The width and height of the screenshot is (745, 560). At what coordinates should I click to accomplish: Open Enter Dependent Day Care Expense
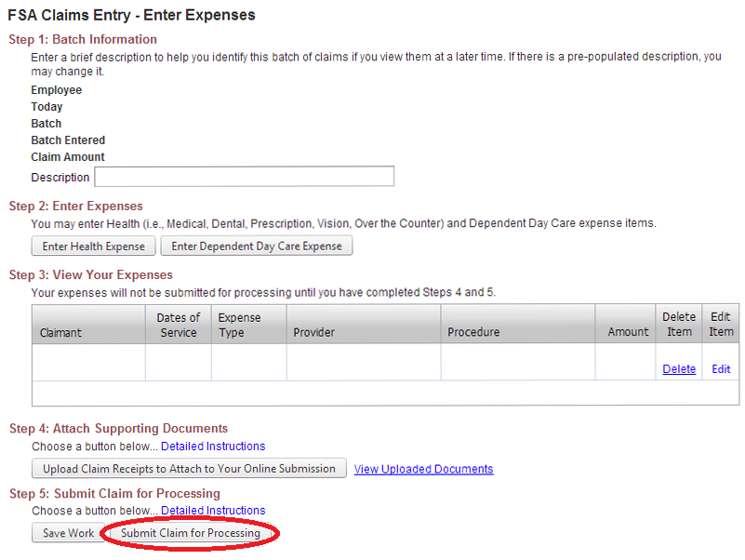257,247
